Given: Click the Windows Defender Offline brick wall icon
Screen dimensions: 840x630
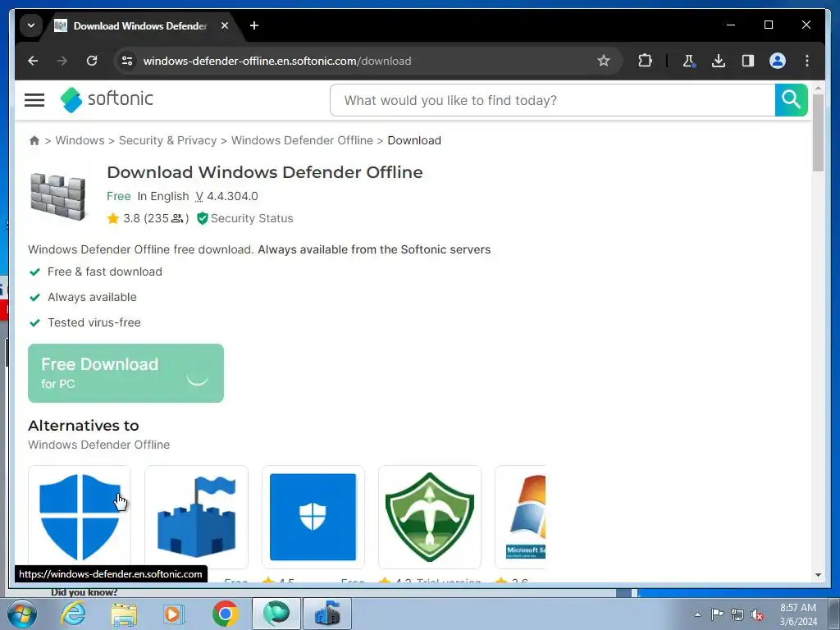Looking at the screenshot, I should tap(58, 197).
